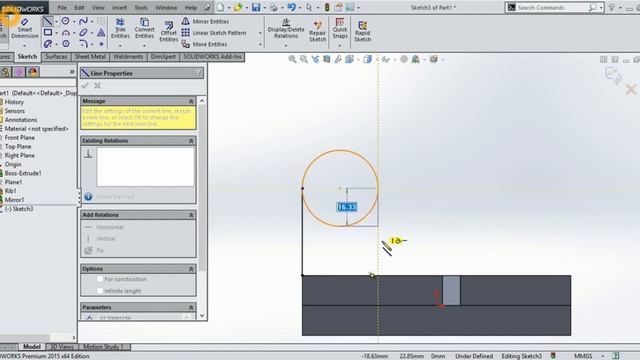Click the Rebuild traffic light icon
640x360 pixels.
327,7
